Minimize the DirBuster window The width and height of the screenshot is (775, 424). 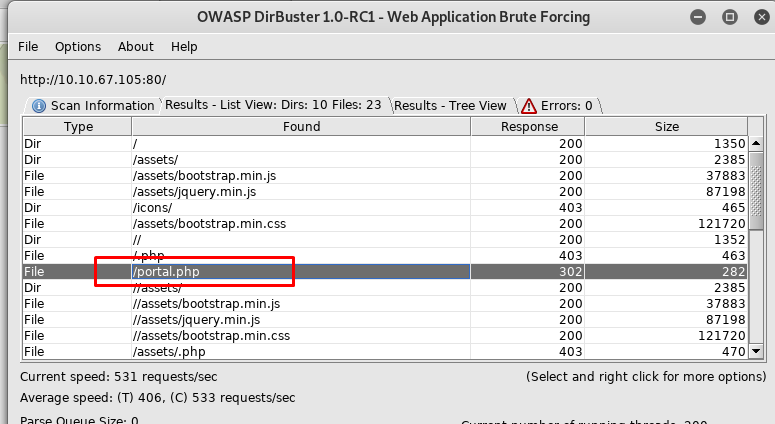[x=698, y=17]
